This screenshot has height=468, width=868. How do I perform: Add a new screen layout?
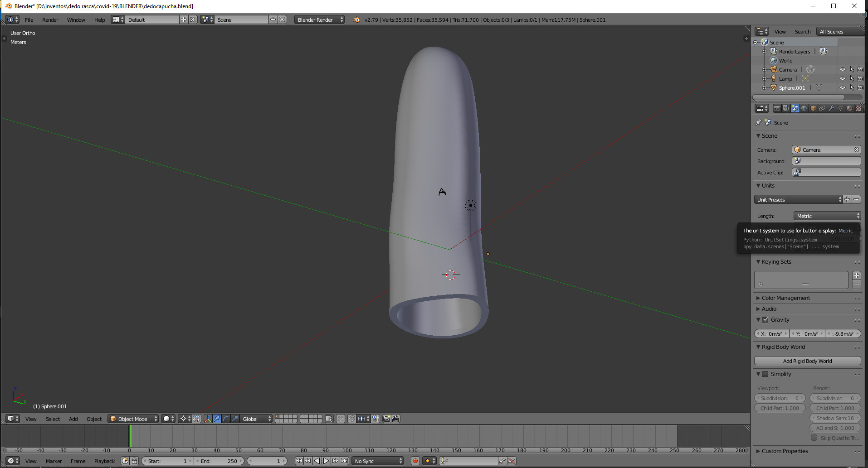(x=183, y=19)
